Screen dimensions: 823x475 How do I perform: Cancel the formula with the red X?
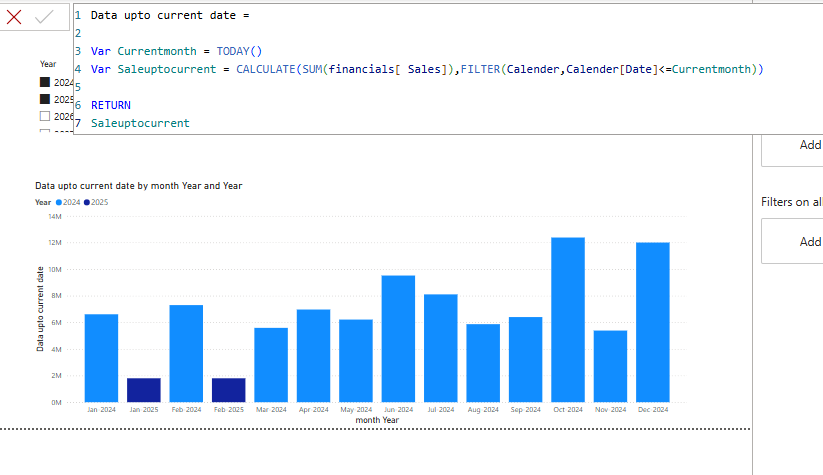coord(14,17)
